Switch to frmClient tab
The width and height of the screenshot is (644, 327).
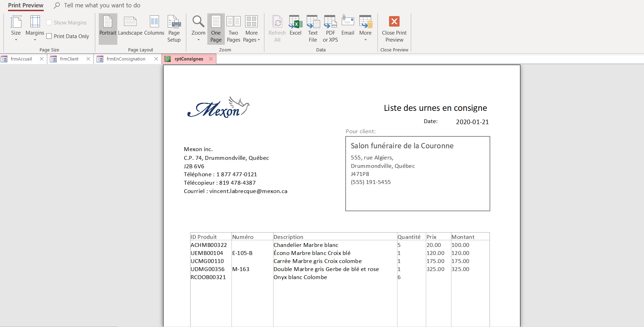tap(69, 59)
